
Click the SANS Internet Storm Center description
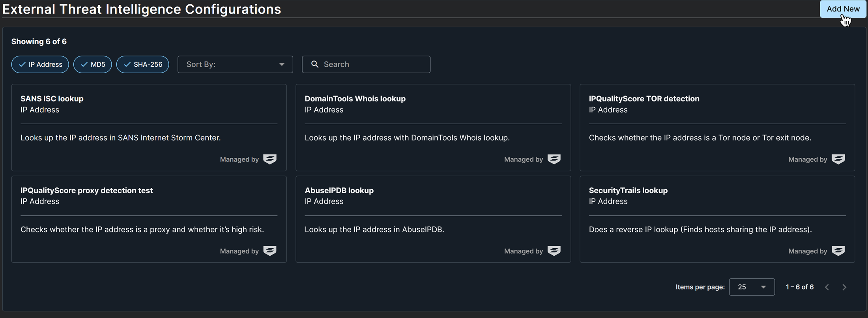121,138
